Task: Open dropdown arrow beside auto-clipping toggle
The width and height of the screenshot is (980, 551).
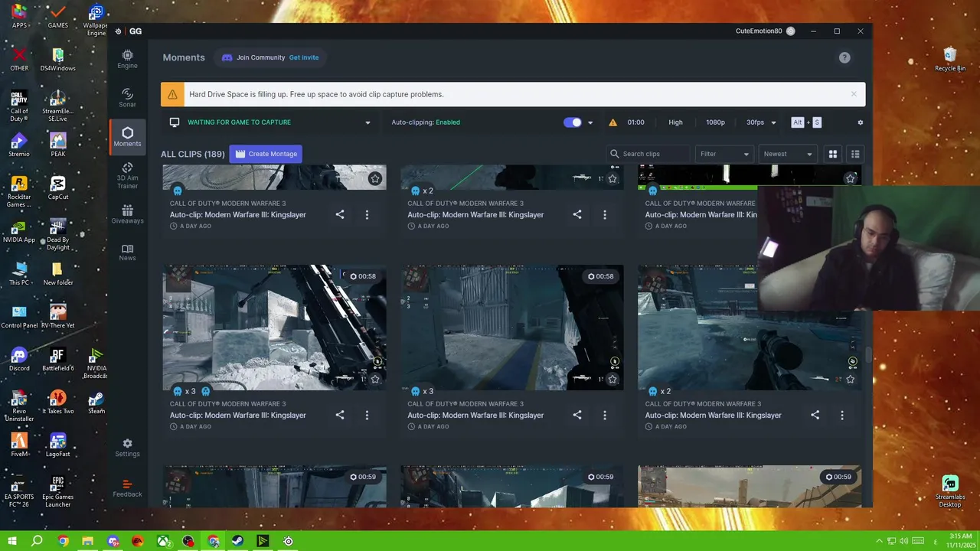Action: pyautogui.click(x=590, y=122)
